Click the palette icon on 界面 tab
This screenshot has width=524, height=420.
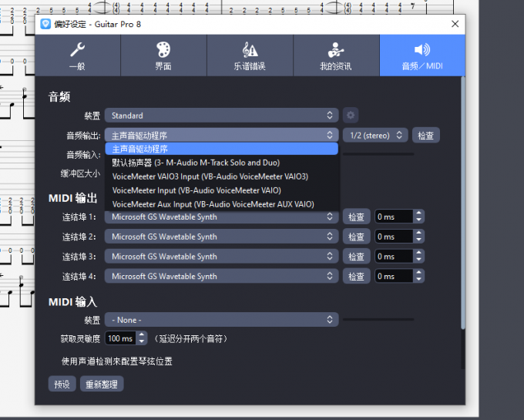163,50
